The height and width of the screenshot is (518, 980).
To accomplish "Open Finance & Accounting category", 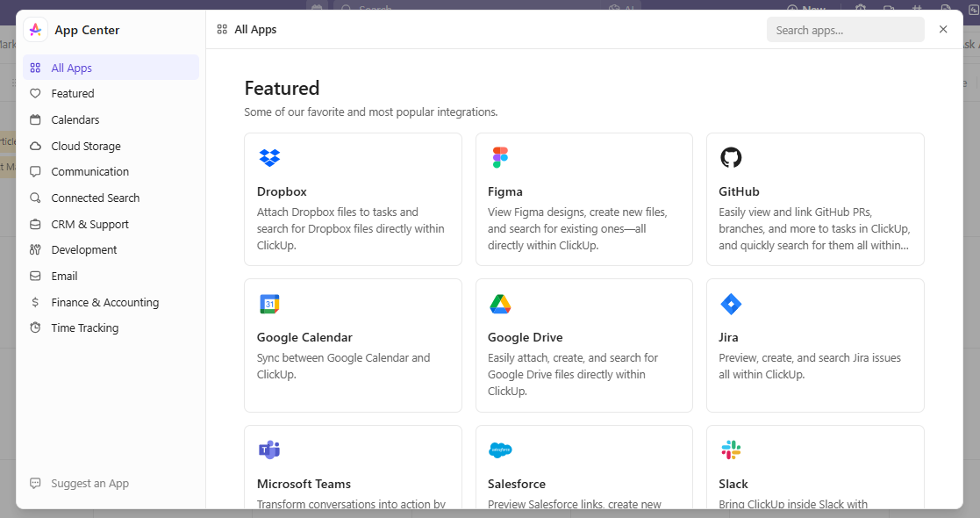I will [x=111, y=302].
